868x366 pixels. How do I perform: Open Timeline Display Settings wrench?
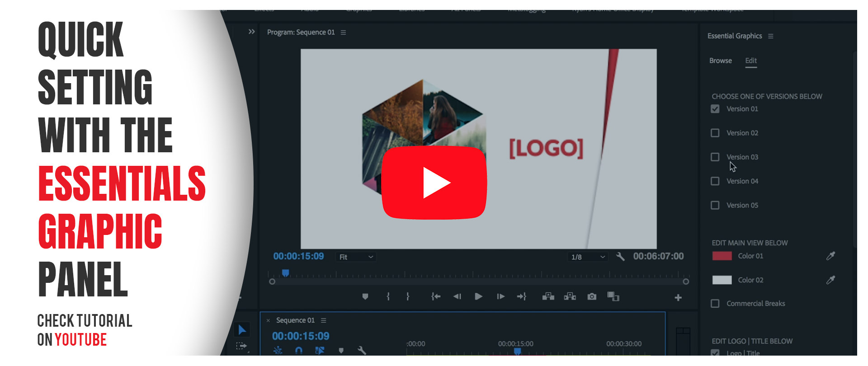coord(362,350)
